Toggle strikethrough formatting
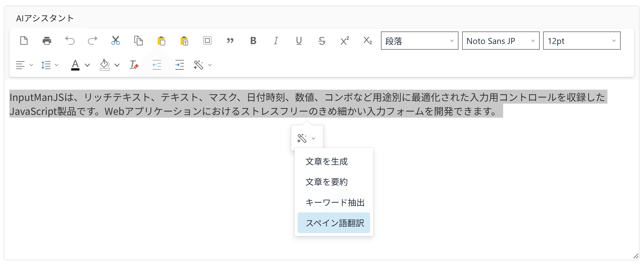This screenshot has width=644, height=266. coord(322,40)
